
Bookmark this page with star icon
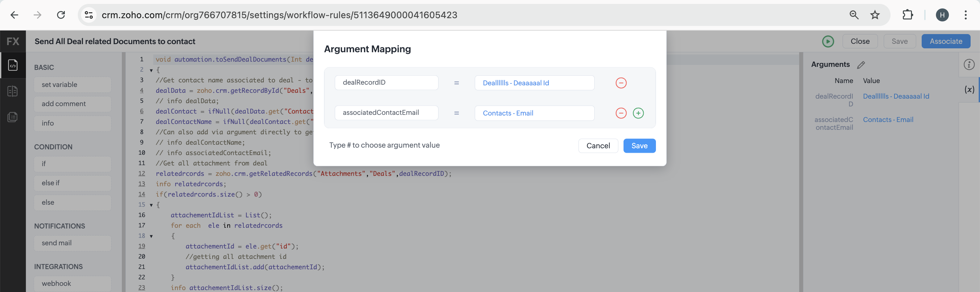click(875, 15)
